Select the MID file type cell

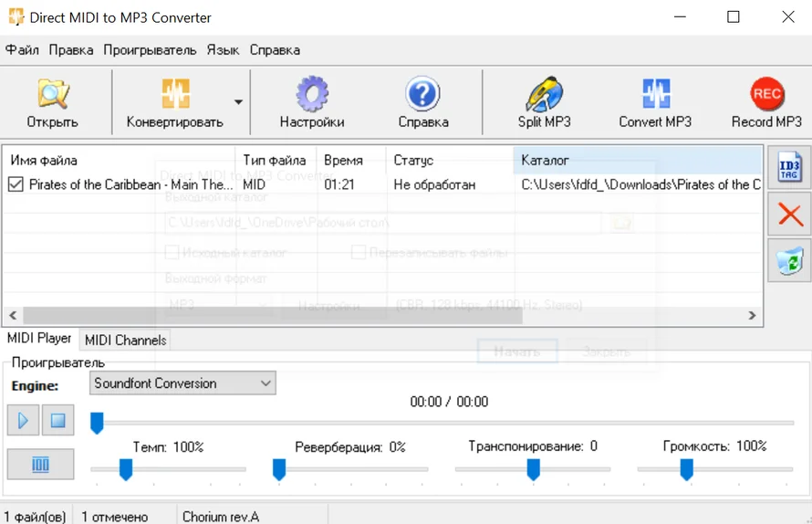(x=254, y=184)
